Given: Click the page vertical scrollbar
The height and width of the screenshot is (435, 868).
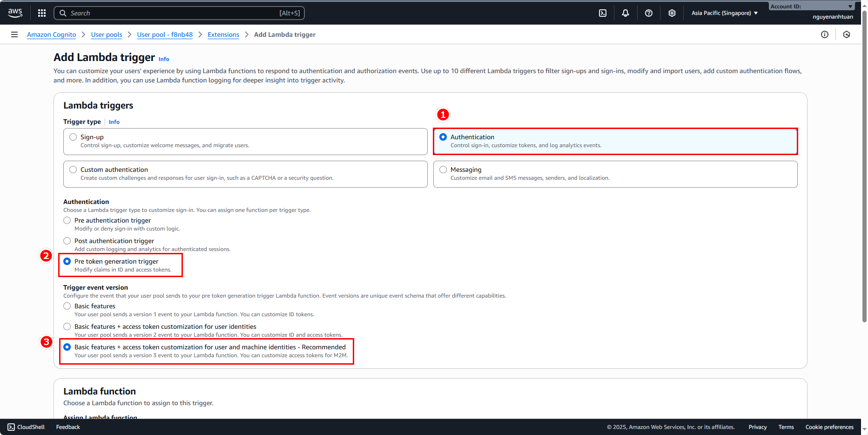Looking at the screenshot, I should pos(864,186).
